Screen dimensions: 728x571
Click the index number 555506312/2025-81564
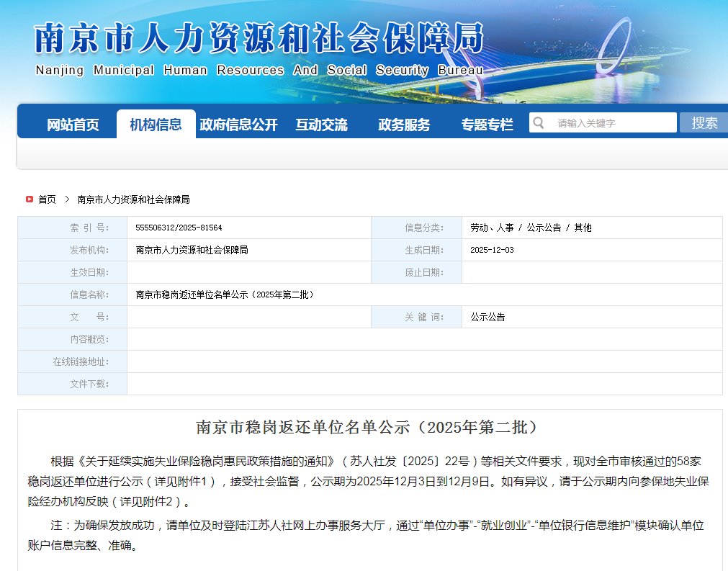click(x=178, y=227)
